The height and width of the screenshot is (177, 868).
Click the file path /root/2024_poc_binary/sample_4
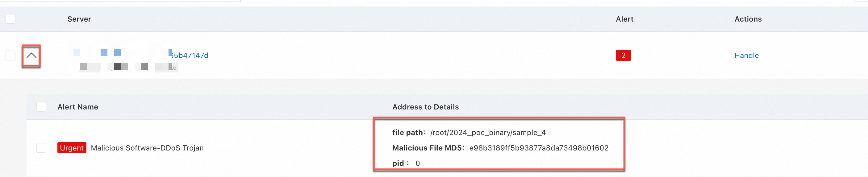pos(488,133)
